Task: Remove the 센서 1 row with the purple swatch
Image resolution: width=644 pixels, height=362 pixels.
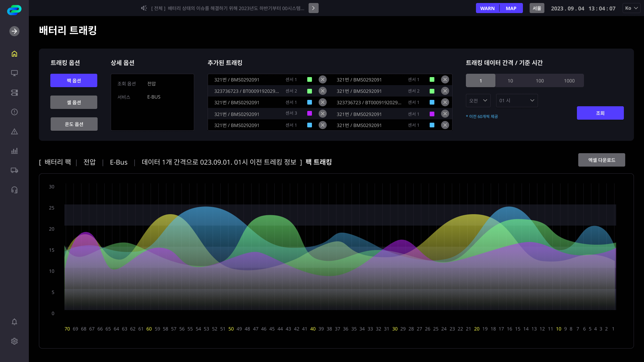Action: click(445, 114)
